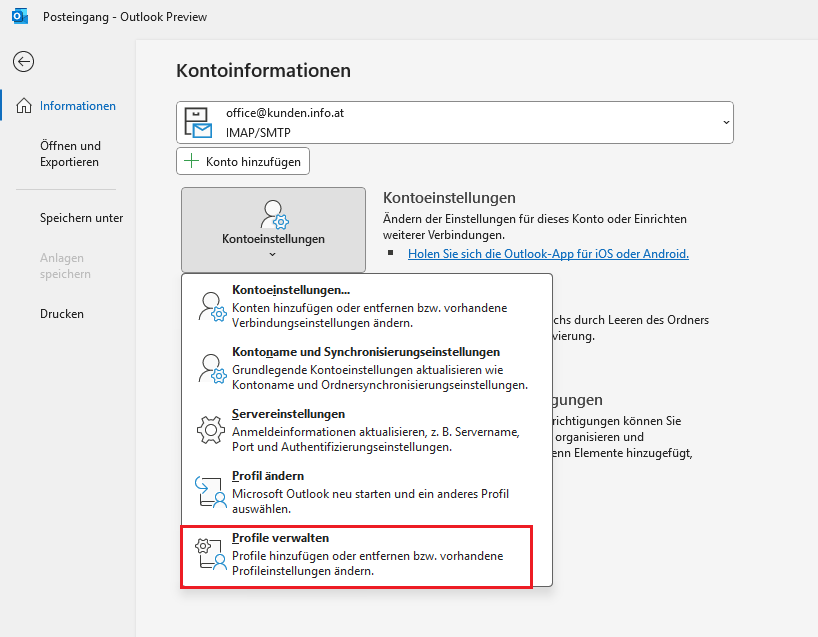
Task: Expand the account selector dropdown arrow
Action: coord(726,123)
